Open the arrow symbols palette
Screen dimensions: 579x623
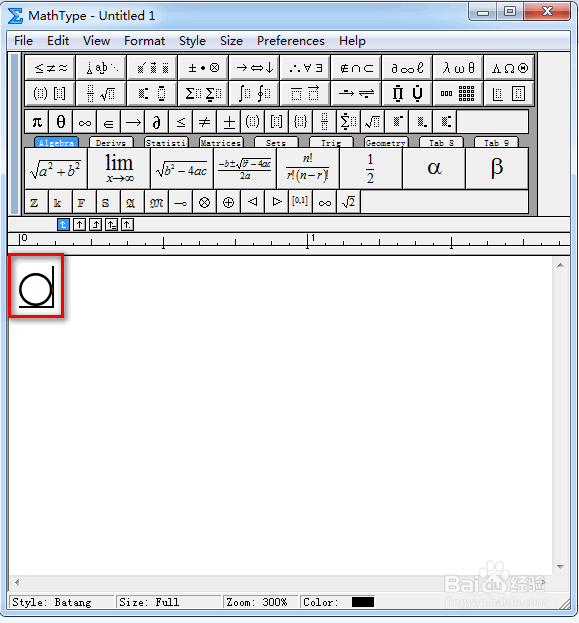[254, 68]
